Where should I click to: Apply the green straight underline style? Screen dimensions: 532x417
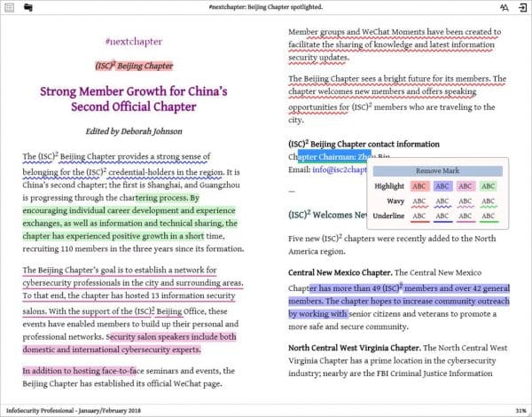pos(489,216)
